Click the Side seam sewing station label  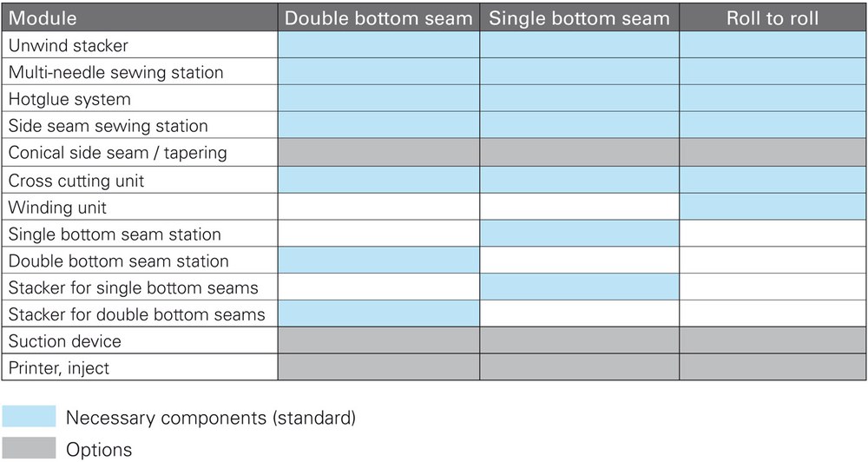point(108,126)
